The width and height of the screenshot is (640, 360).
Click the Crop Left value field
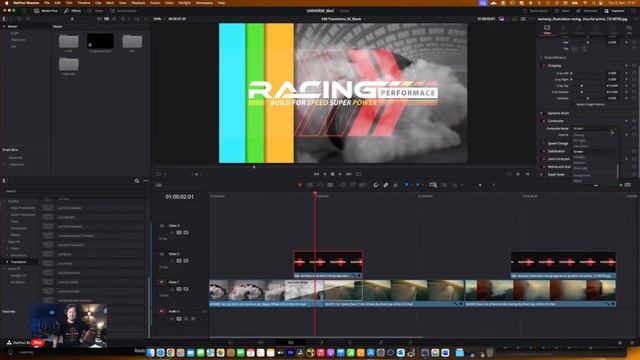(x=612, y=73)
